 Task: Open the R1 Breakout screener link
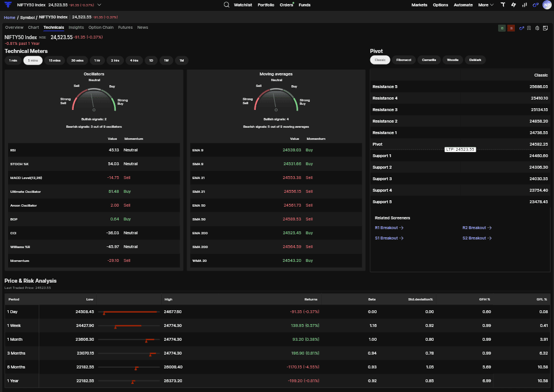pos(389,228)
